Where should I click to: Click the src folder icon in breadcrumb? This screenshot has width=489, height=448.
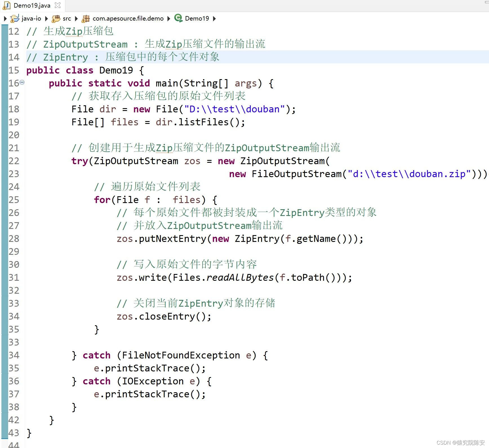click(56, 19)
